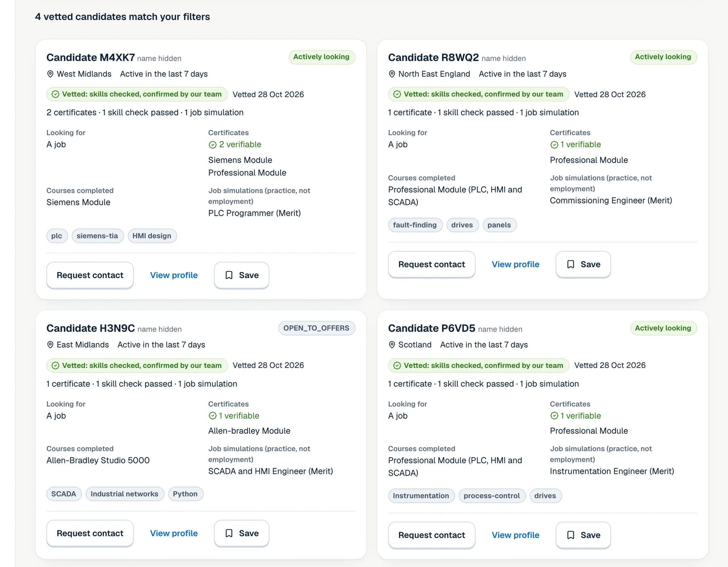Image resolution: width=728 pixels, height=567 pixels.
Task: Click location pin icon next to Scotland
Action: (392, 345)
